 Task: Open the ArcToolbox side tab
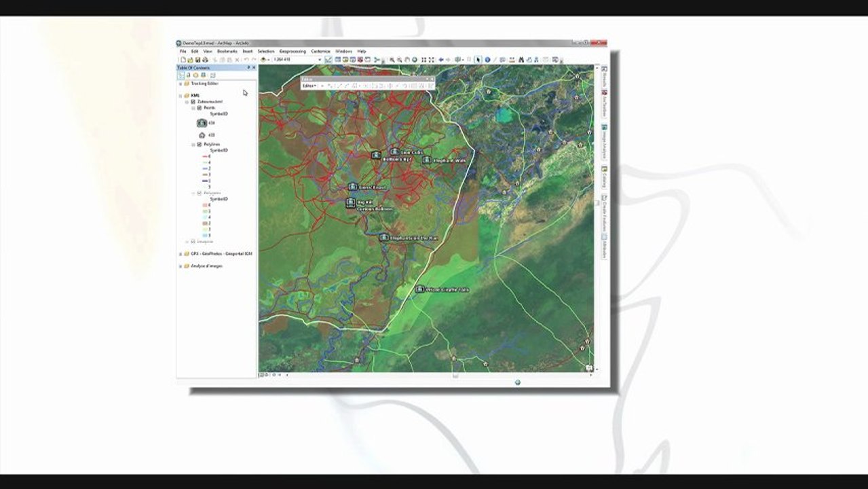604,103
